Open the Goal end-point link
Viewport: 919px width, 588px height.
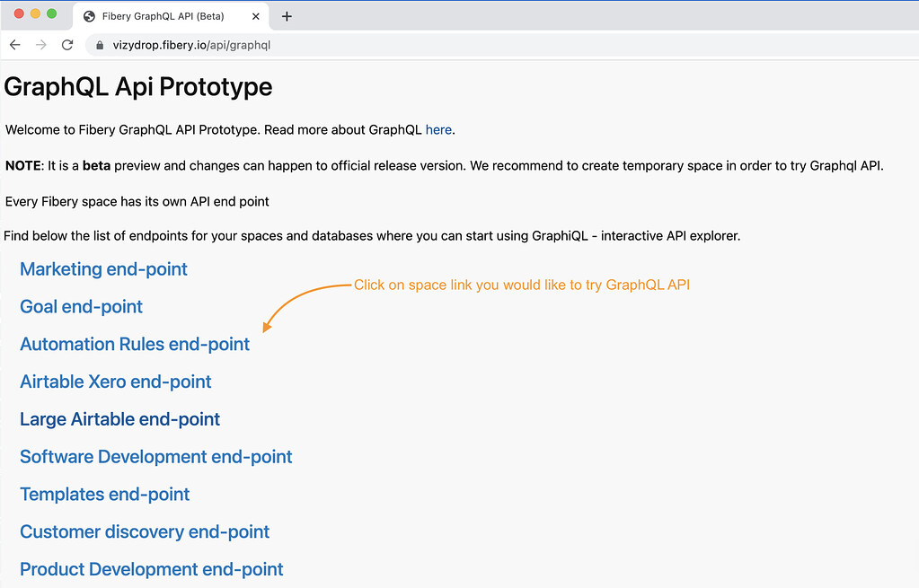point(81,307)
